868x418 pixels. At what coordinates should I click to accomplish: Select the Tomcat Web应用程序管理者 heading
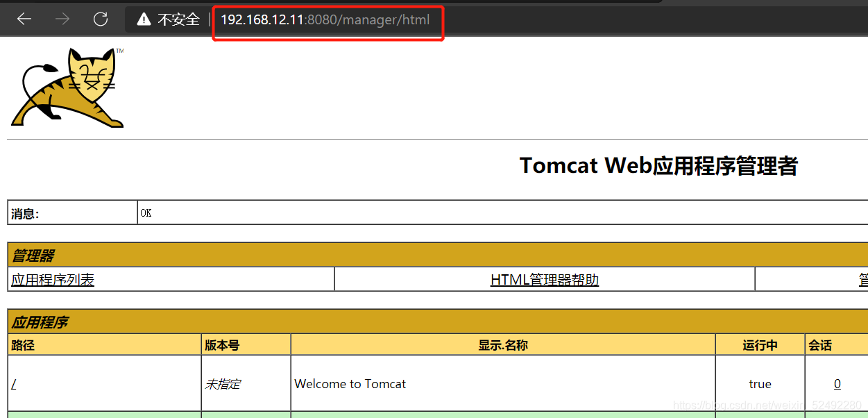pyautogui.click(x=658, y=166)
